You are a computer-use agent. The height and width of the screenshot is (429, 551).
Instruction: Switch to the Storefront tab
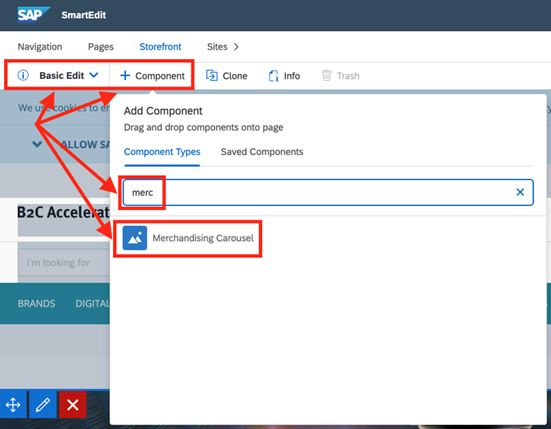pyautogui.click(x=160, y=47)
